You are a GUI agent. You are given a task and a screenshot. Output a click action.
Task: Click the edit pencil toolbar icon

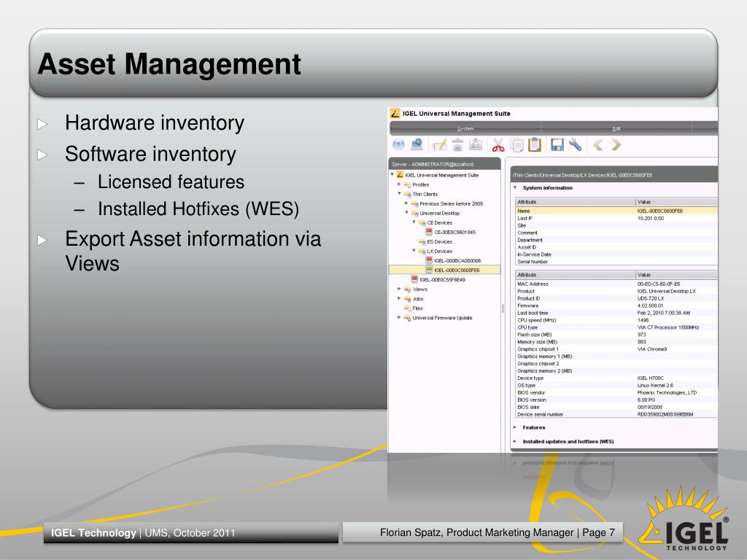(439, 145)
